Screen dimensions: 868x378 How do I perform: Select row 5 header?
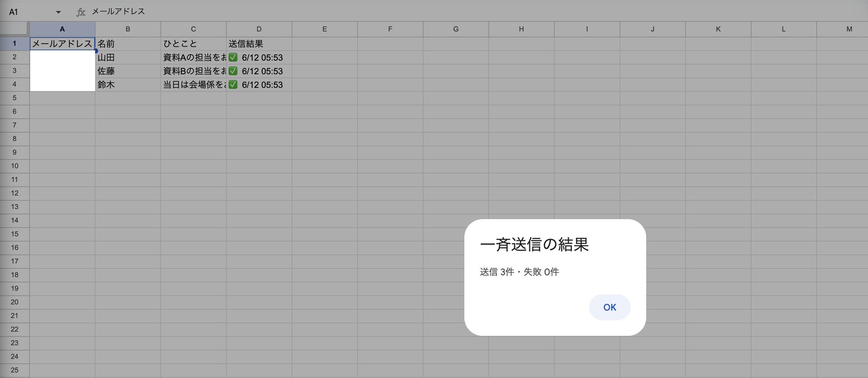pyautogui.click(x=15, y=98)
